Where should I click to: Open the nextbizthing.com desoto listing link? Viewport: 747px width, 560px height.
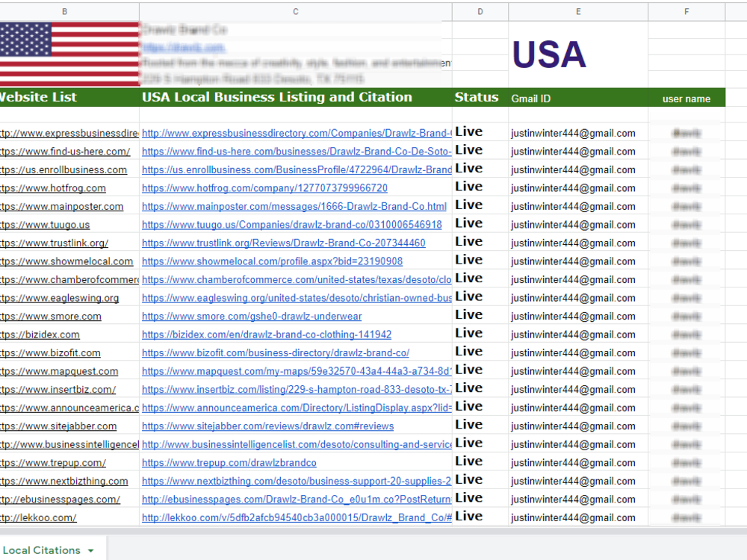tap(297, 481)
